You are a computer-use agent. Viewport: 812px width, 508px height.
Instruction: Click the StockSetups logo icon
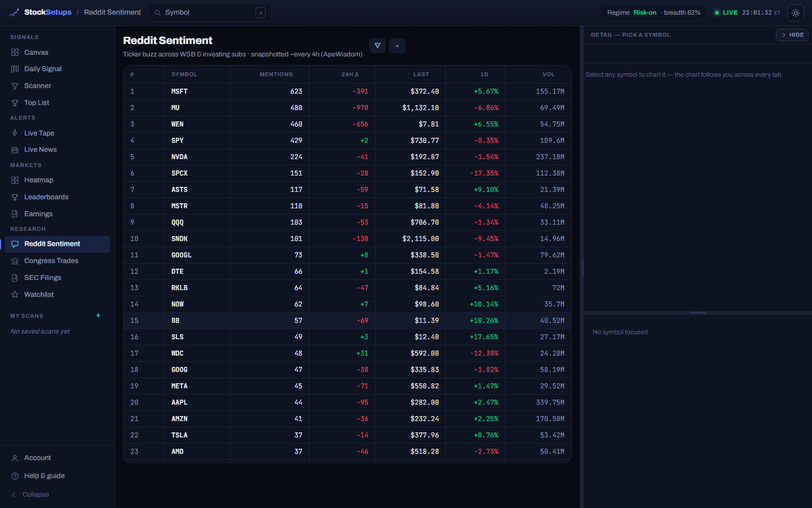click(15, 12)
